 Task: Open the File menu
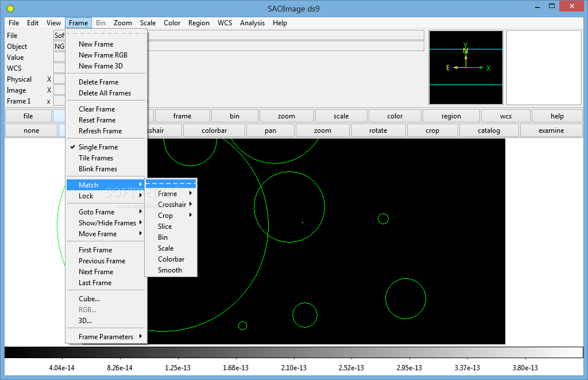point(14,23)
